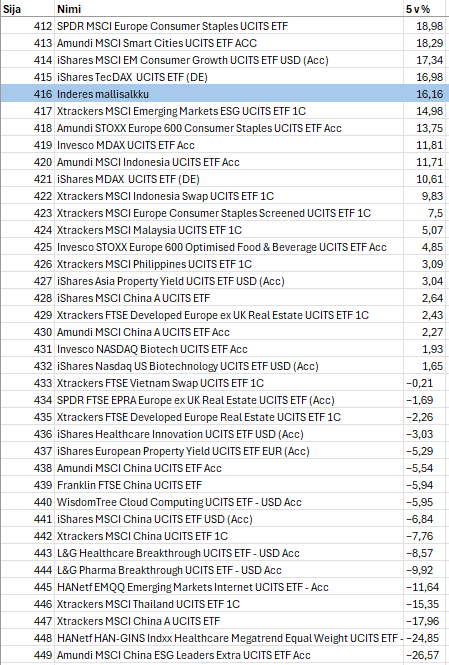This screenshot has height=665, width=449.
Task: Select iShares MSCI China A UCITS ETF cell
Action: (229, 298)
